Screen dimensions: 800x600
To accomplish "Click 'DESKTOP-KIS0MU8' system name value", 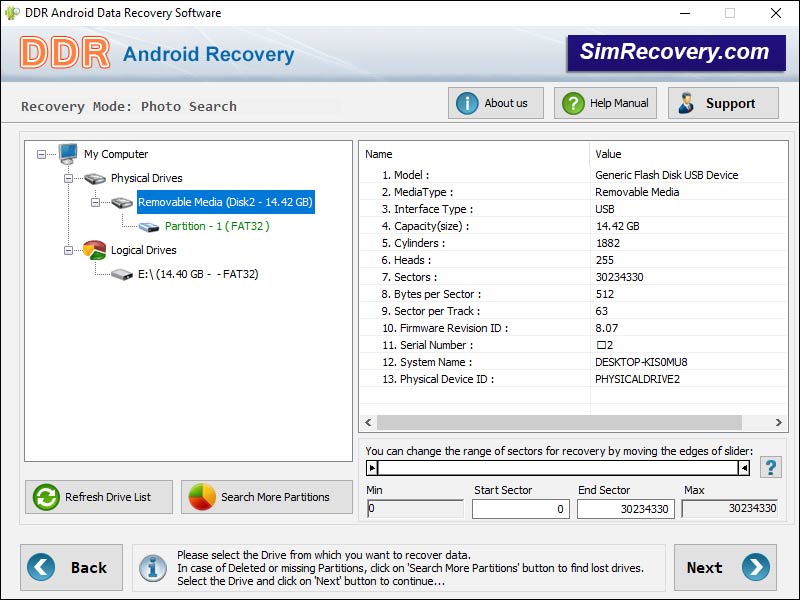I will [641, 362].
